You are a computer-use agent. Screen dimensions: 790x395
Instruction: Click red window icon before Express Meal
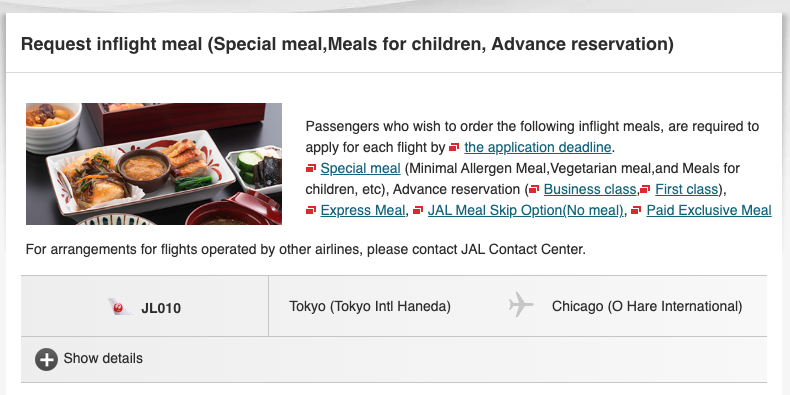click(311, 210)
